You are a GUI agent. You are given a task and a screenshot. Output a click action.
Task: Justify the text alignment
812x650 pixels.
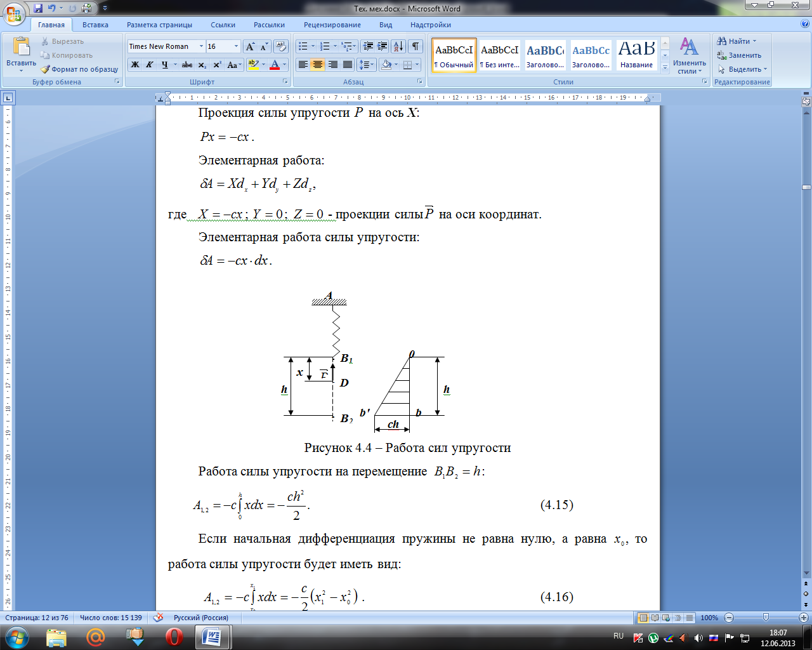pos(348,65)
